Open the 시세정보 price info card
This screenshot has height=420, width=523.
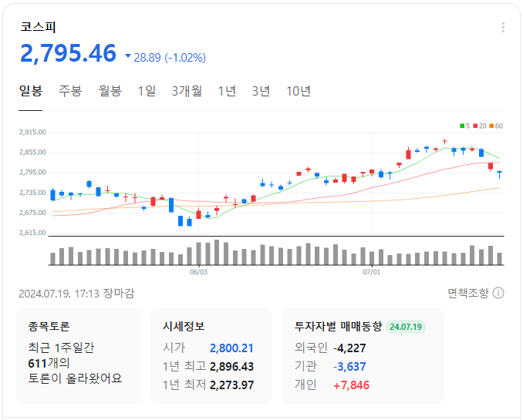pyautogui.click(x=211, y=356)
